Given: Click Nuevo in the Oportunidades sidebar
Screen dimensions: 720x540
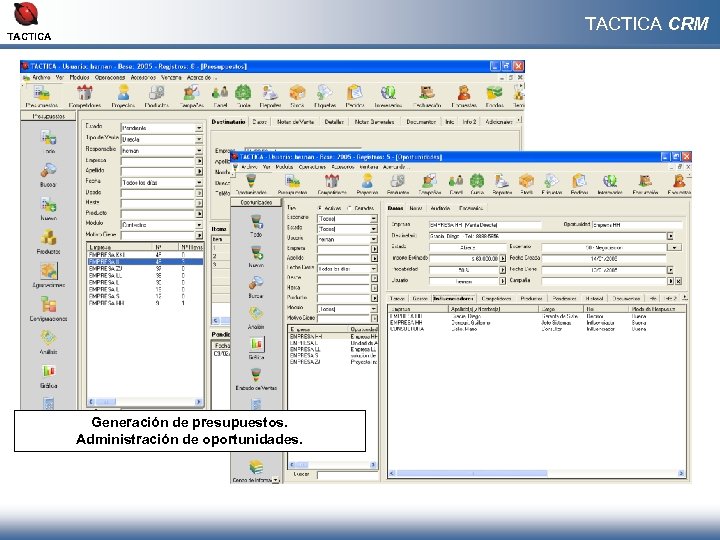Looking at the screenshot, I should 256,257.
